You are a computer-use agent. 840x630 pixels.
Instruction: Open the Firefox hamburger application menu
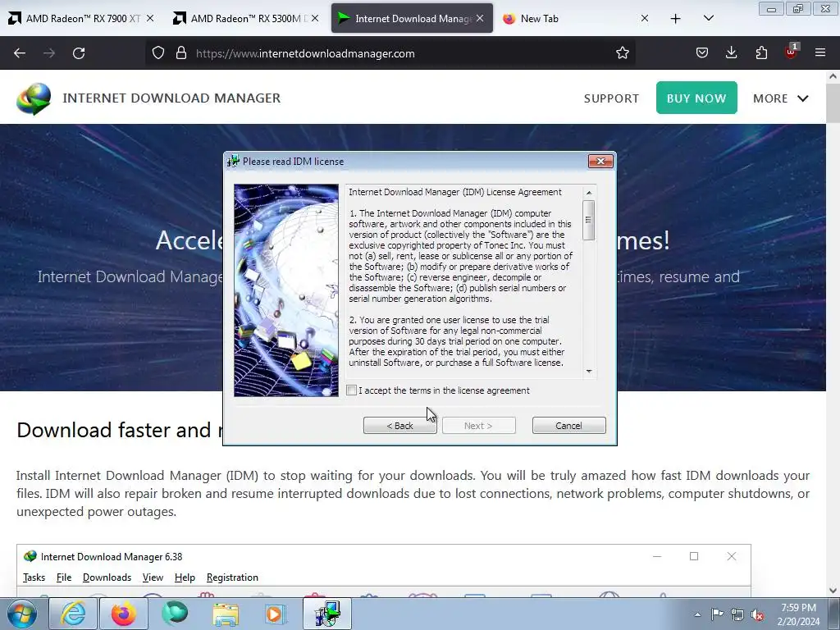(820, 52)
